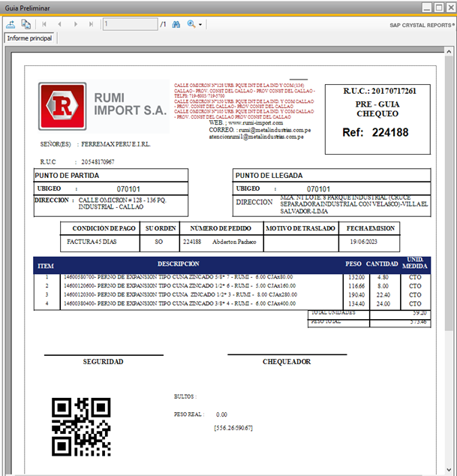Click item row 14600580700 description
This screenshot has width=457, height=476.
[x=179, y=277]
